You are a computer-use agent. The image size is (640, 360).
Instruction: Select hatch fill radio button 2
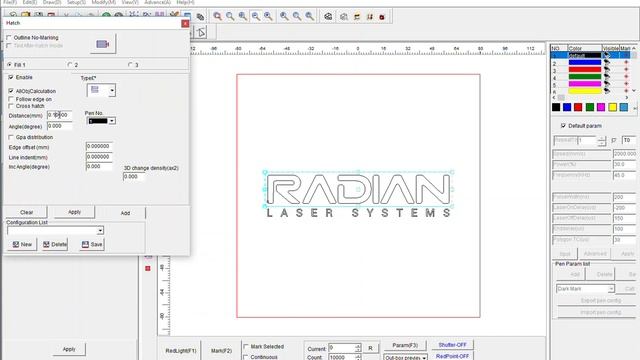70,65
